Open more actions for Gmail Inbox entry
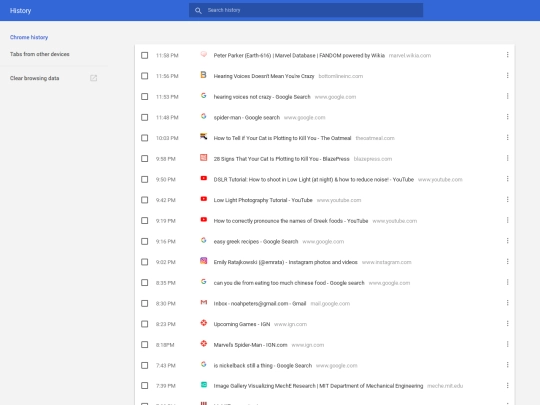This screenshot has width=540, height=405. coord(507,303)
